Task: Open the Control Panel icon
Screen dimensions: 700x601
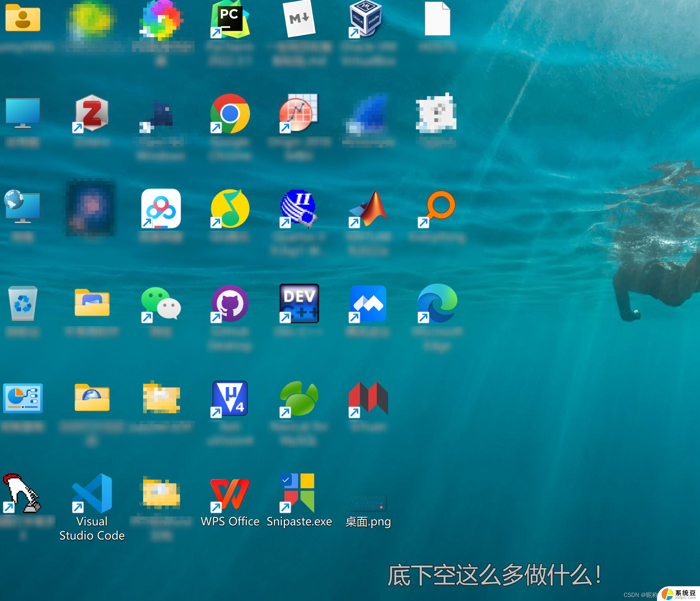Action: [23, 398]
